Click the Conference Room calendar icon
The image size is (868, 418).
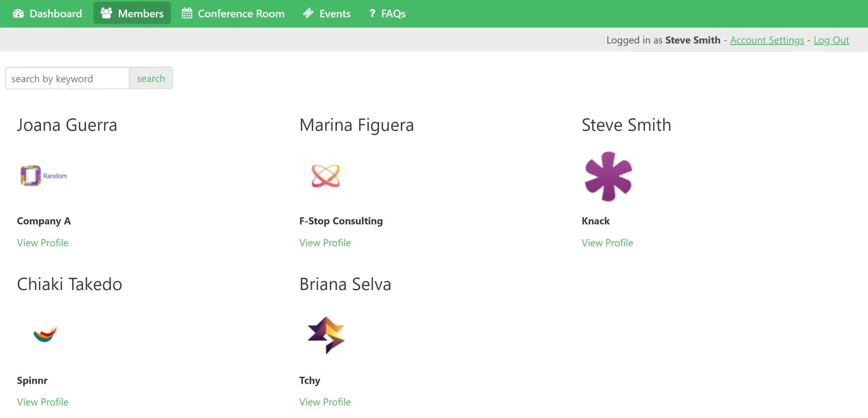[187, 14]
